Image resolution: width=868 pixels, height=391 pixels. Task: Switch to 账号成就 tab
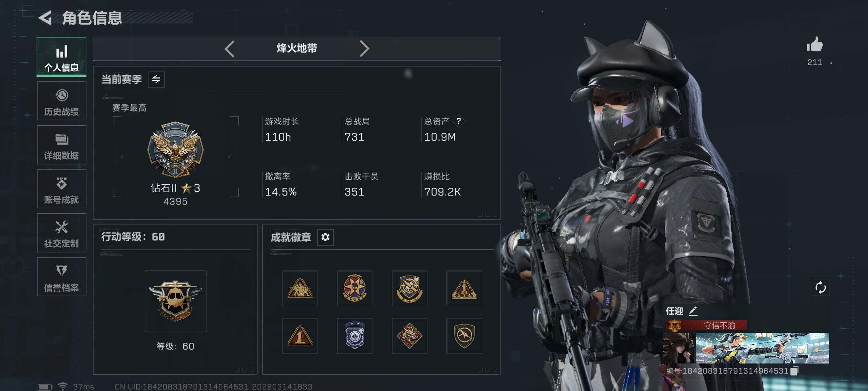point(61,189)
